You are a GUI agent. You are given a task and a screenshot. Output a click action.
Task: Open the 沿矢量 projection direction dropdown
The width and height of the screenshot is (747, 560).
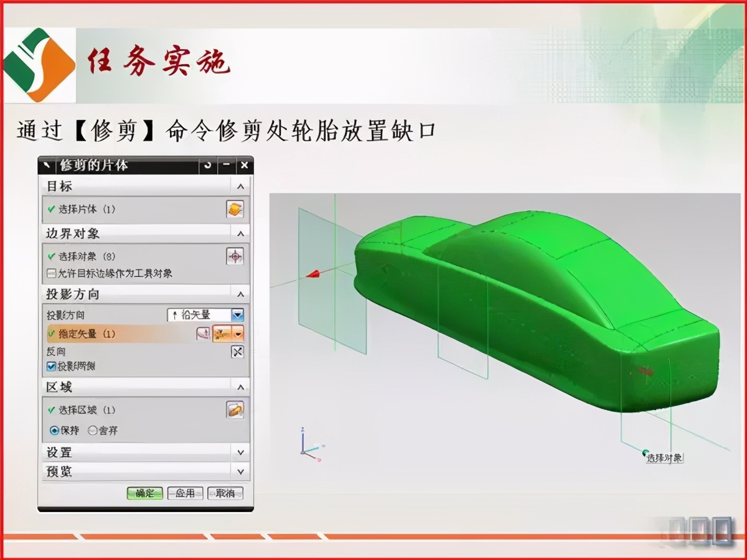click(x=237, y=315)
